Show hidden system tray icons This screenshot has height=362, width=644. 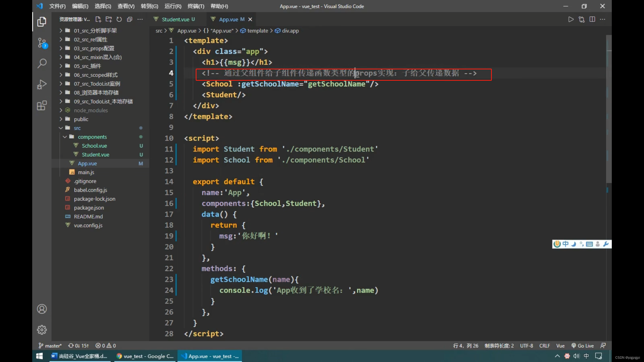click(x=557, y=356)
